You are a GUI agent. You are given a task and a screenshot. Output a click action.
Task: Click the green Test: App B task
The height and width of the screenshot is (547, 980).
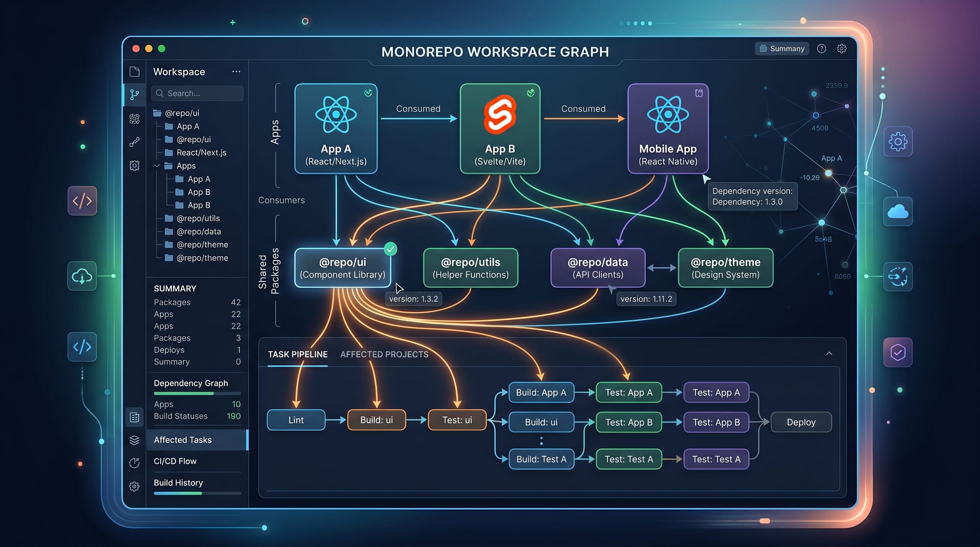tap(629, 423)
